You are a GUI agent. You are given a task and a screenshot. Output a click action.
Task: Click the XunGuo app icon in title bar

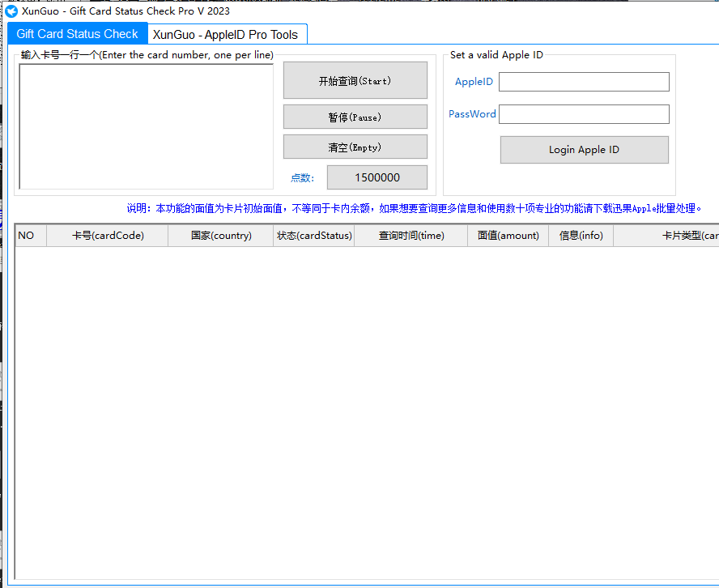coord(11,11)
